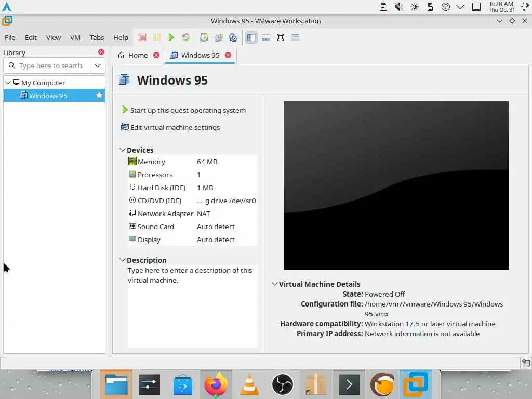Close the Home tab
The width and height of the screenshot is (532, 399).
156,55
